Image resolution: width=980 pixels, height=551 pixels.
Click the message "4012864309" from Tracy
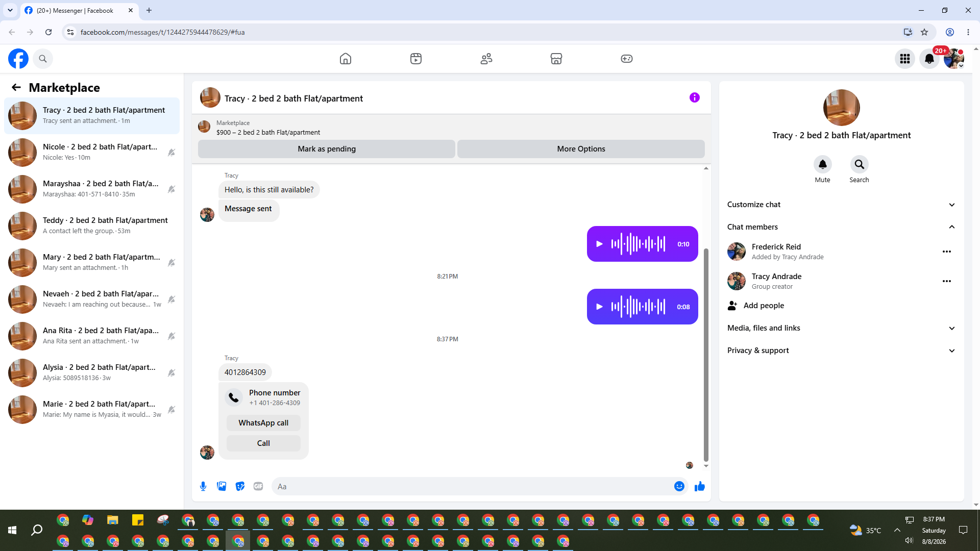(x=245, y=372)
